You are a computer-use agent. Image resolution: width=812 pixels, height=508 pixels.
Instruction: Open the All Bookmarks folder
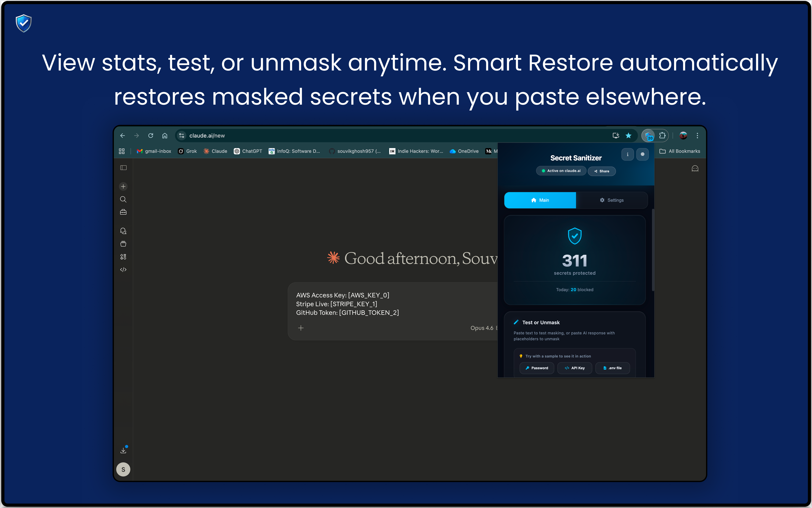tap(680, 151)
